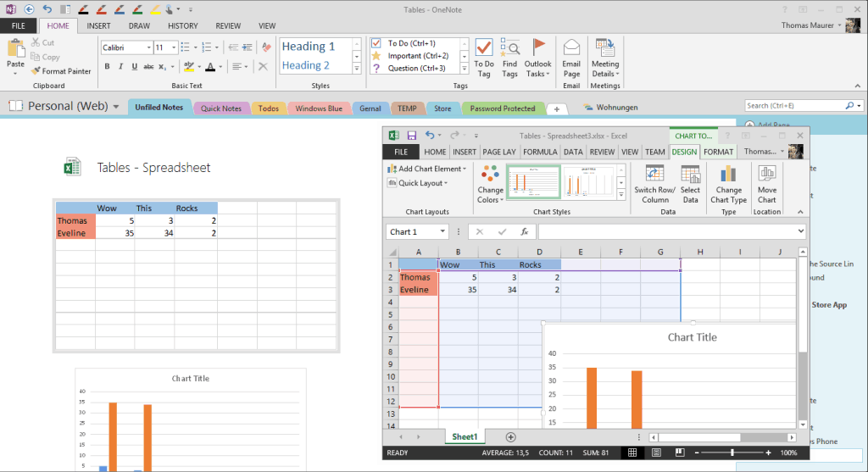Click the Sheet1 tab in Excel
Image resolution: width=868 pixels, height=472 pixels.
pos(465,436)
